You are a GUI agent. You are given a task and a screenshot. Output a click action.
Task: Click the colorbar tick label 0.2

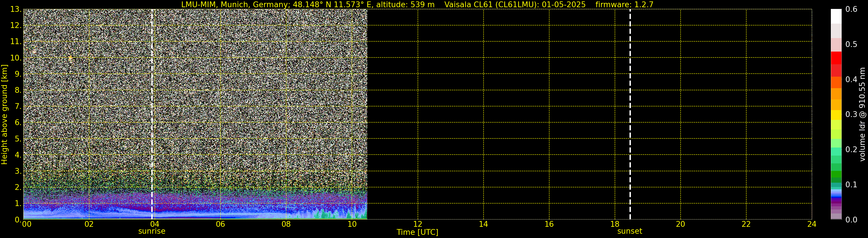852,149
